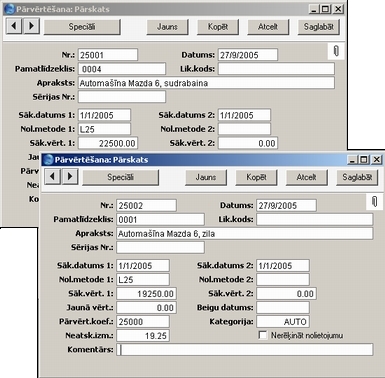Click Nol.metode 1 field in back window

point(105,129)
